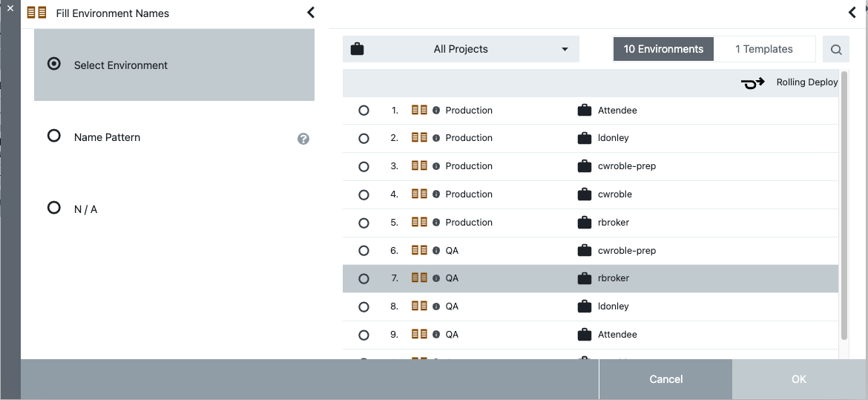Click environment server icon on row 3
868x400 pixels.
tap(420, 165)
